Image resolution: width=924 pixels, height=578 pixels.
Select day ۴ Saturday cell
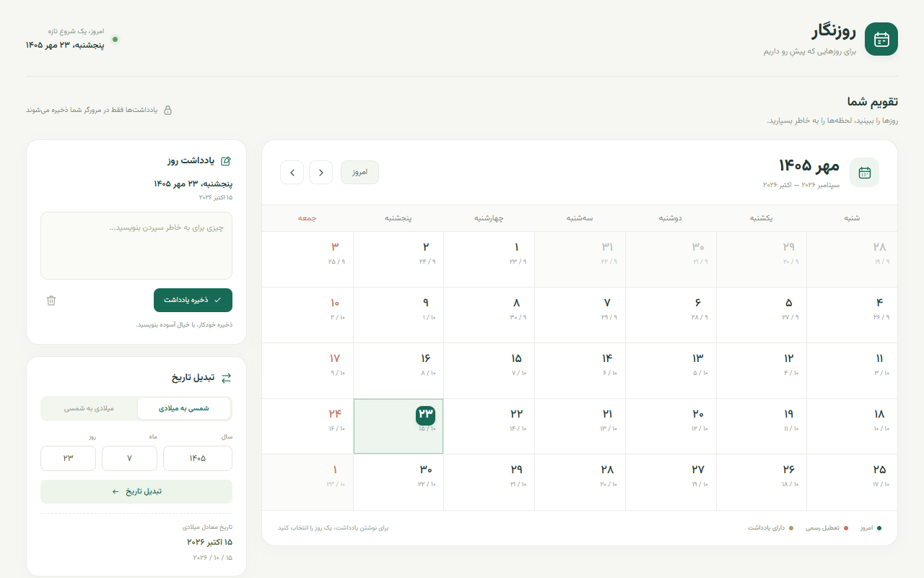pyautogui.click(x=853, y=315)
